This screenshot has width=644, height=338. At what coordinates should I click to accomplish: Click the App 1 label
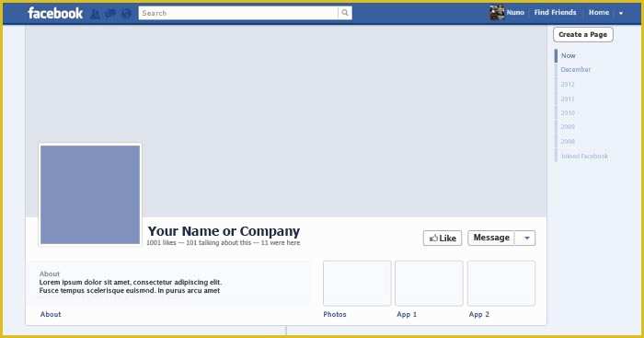click(x=407, y=315)
